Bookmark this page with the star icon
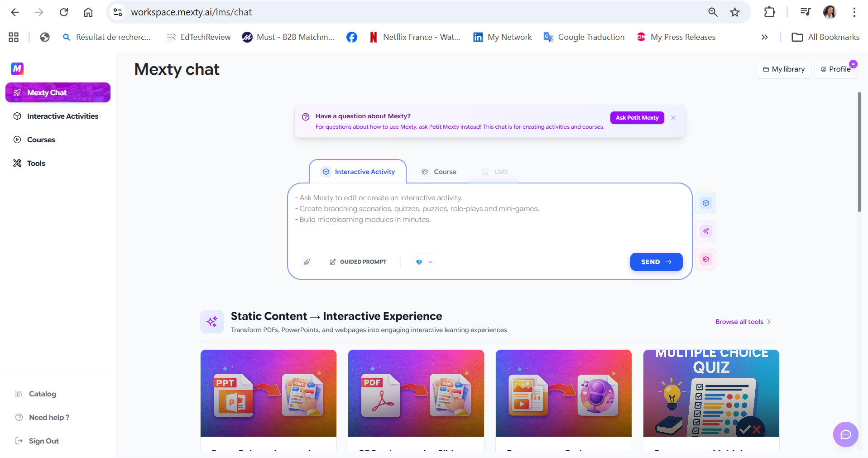This screenshot has width=868, height=458. [x=735, y=12]
